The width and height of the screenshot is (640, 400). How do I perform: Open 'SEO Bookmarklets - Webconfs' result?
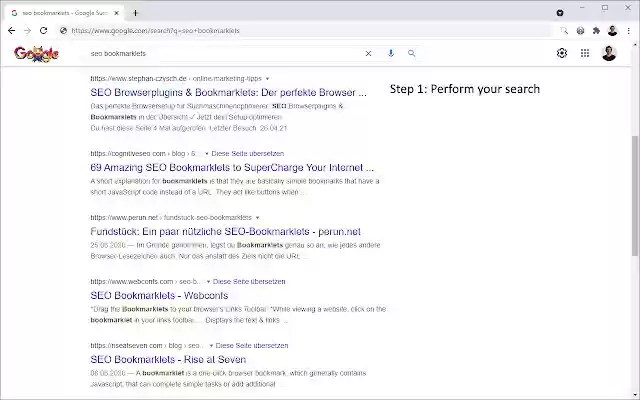coord(159,296)
